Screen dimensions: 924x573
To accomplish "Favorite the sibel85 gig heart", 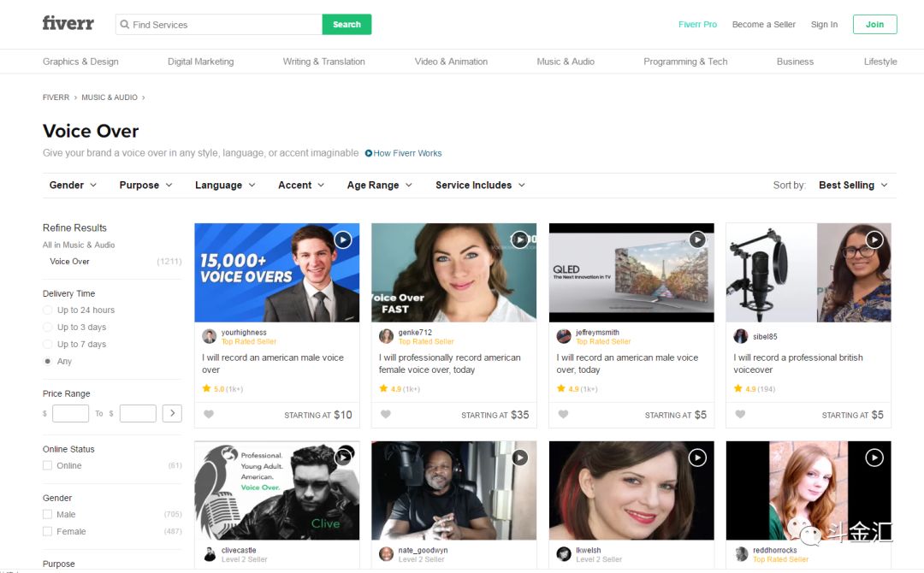I will pyautogui.click(x=740, y=414).
